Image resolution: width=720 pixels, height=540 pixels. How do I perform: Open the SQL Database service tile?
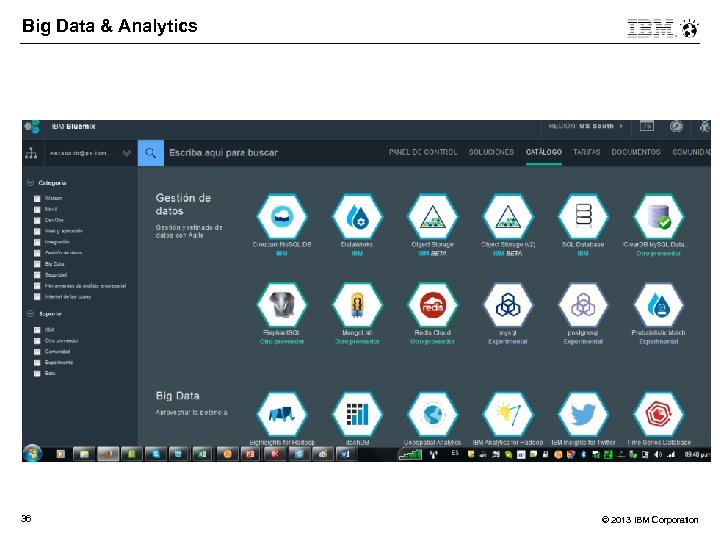click(583, 217)
